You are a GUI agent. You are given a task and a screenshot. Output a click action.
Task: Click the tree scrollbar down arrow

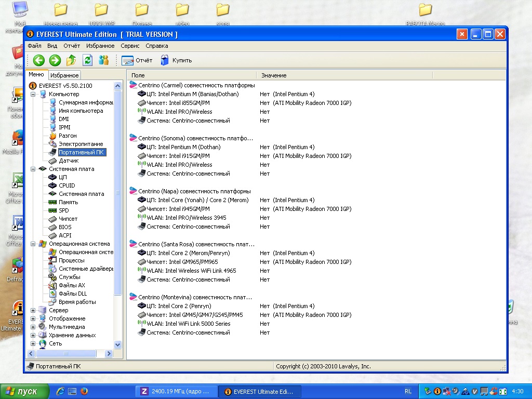pos(118,345)
